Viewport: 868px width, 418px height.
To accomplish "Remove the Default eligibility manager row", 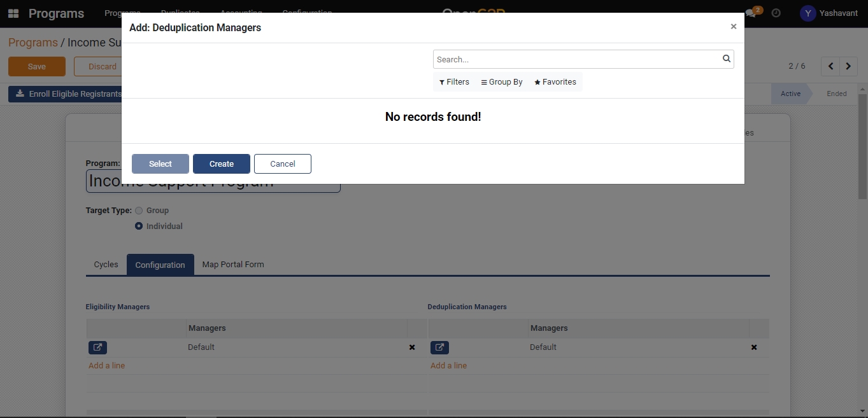I will pos(412,347).
